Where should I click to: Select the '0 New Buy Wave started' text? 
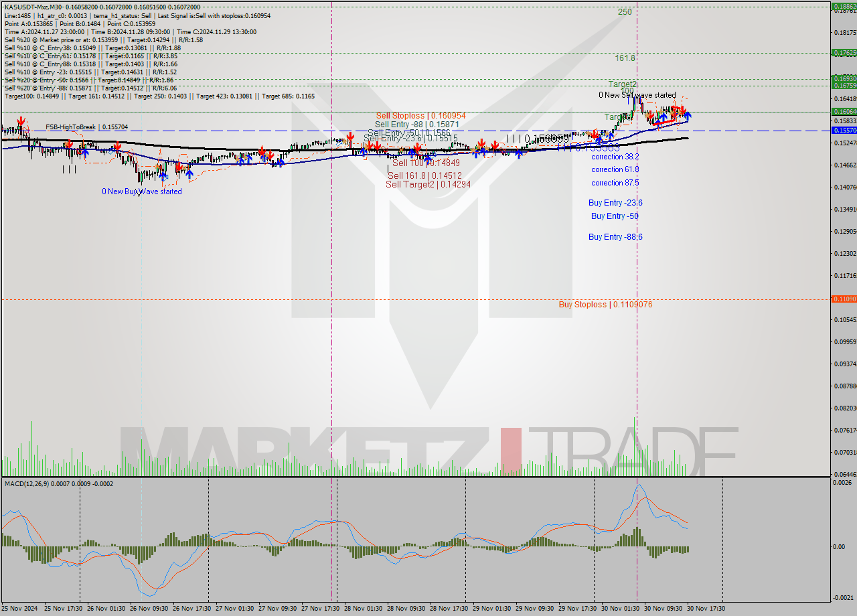[x=141, y=191]
